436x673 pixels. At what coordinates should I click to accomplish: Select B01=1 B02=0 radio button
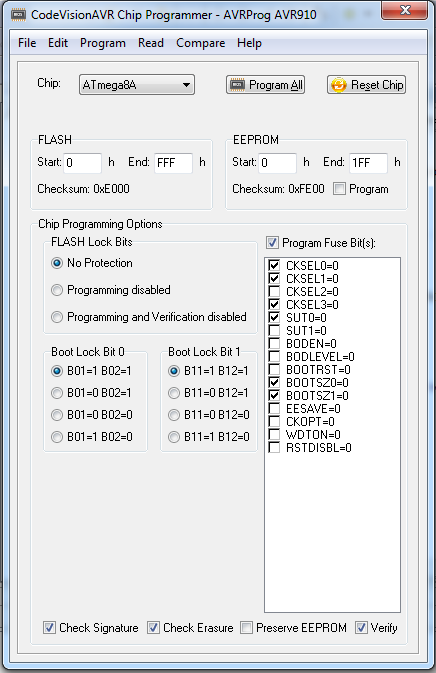coord(57,437)
